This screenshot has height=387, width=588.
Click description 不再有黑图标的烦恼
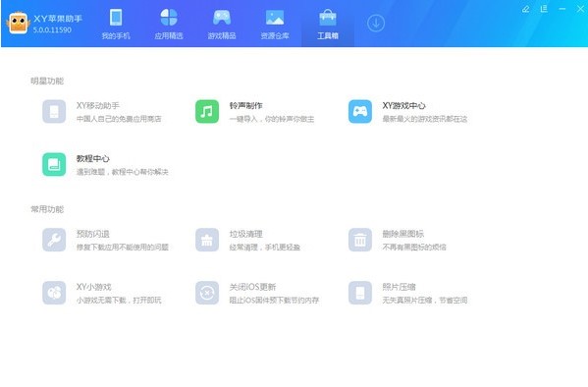tap(414, 247)
